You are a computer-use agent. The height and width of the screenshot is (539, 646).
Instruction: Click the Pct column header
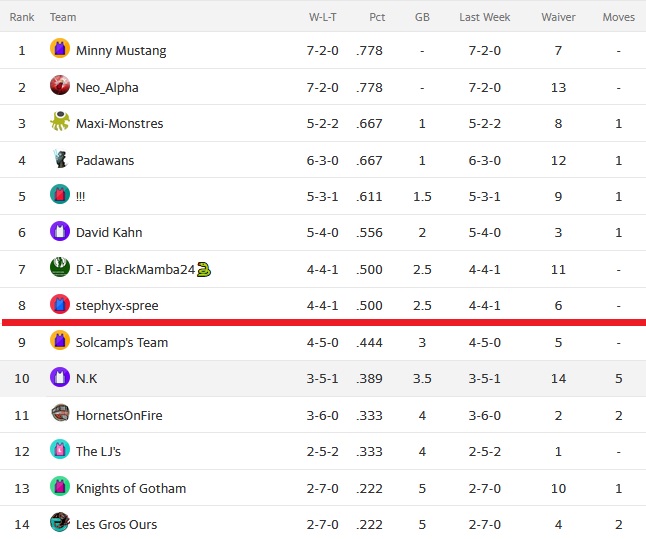(377, 17)
